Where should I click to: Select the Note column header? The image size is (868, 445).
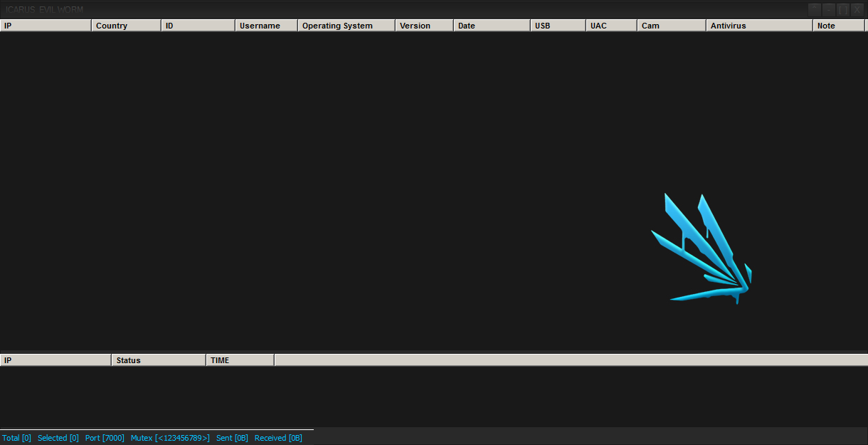coord(837,26)
